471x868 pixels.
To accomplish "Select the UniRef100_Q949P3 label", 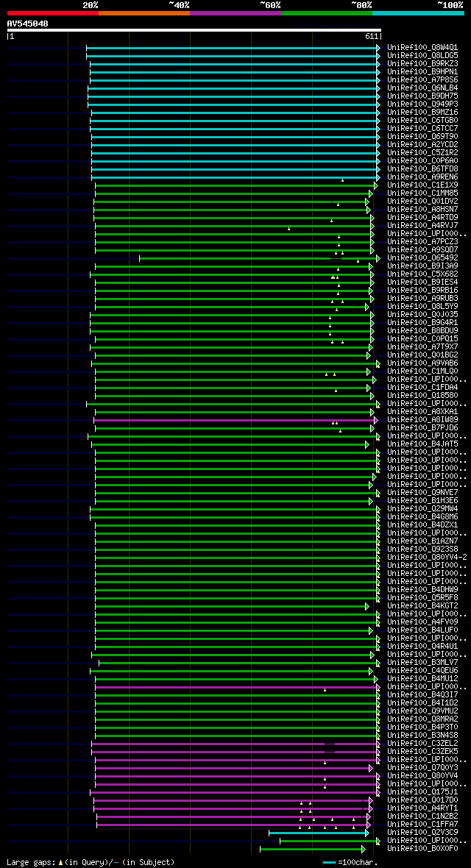I will [x=422, y=104].
